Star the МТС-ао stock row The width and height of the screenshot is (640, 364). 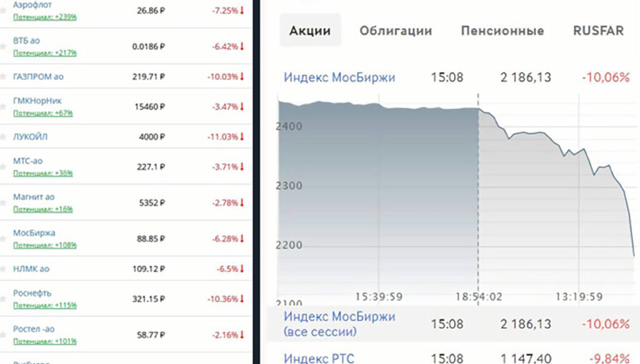click(x=3, y=167)
